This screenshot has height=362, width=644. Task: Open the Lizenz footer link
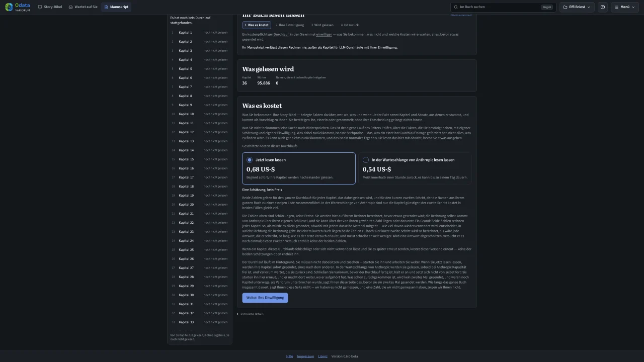(x=323, y=356)
